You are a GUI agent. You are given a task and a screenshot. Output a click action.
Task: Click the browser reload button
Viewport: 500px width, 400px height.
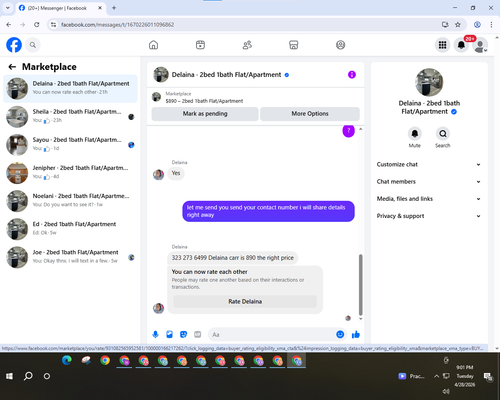37,25
